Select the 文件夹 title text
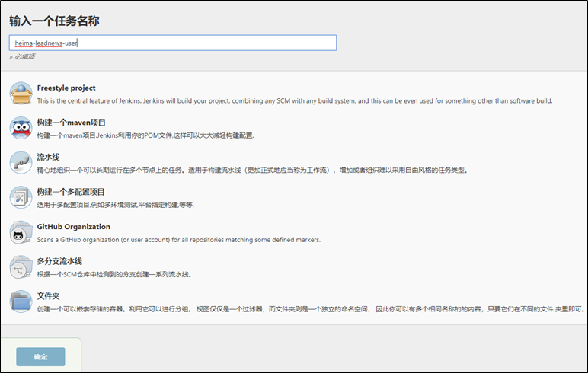The height and width of the screenshot is (373, 588). tap(49, 296)
